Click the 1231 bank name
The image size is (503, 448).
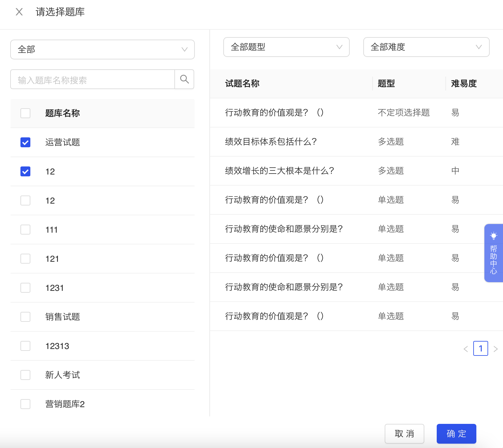[55, 288]
